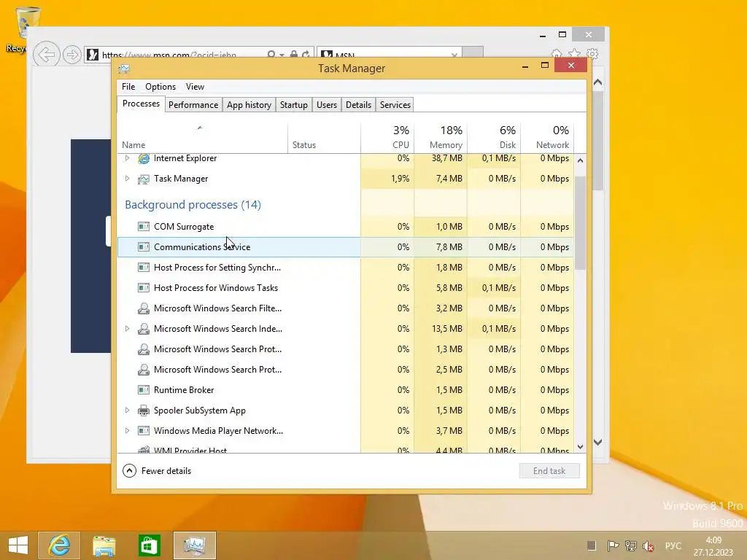The height and width of the screenshot is (560, 747).
Task: Click the Microsoft Windows Search Inde icon
Action: click(144, 329)
